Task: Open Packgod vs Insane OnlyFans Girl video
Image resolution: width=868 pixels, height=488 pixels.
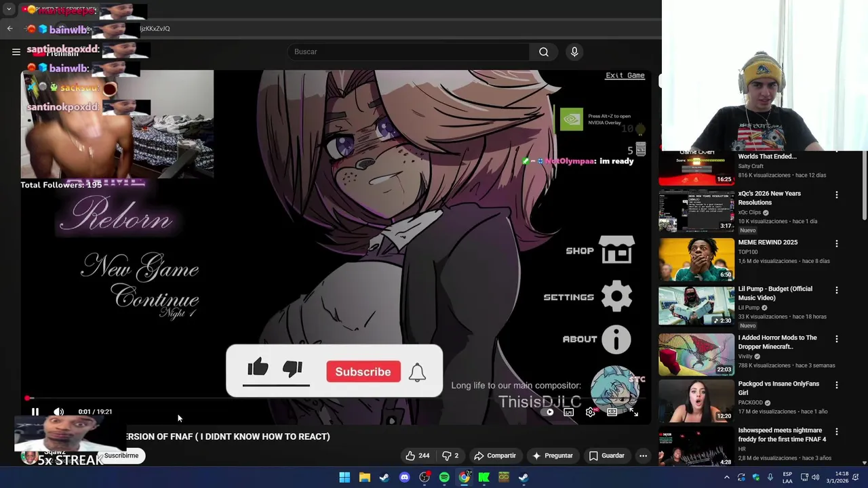Action: tap(778, 388)
